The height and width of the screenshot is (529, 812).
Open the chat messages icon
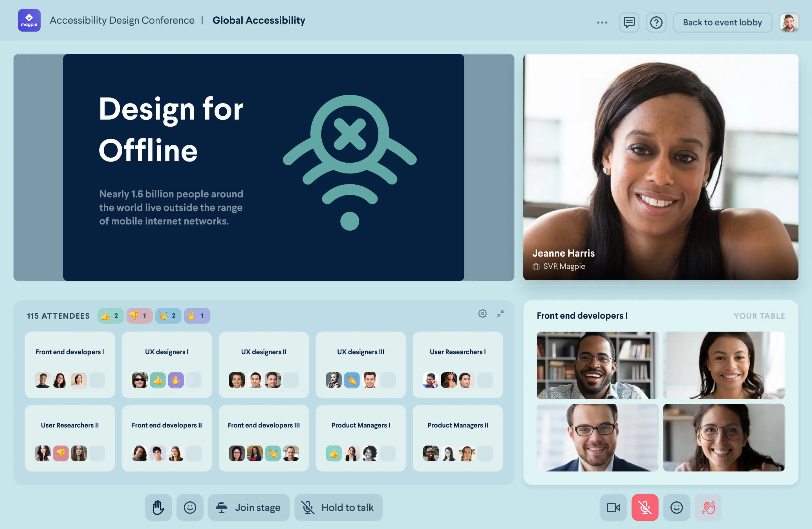[x=629, y=23]
